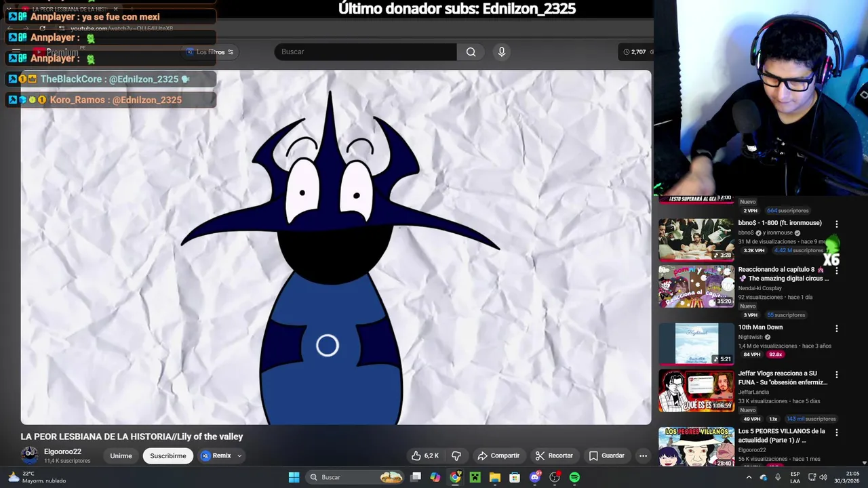Expand the Remix dropdown arrow
This screenshot has width=868, height=488.
239,455
